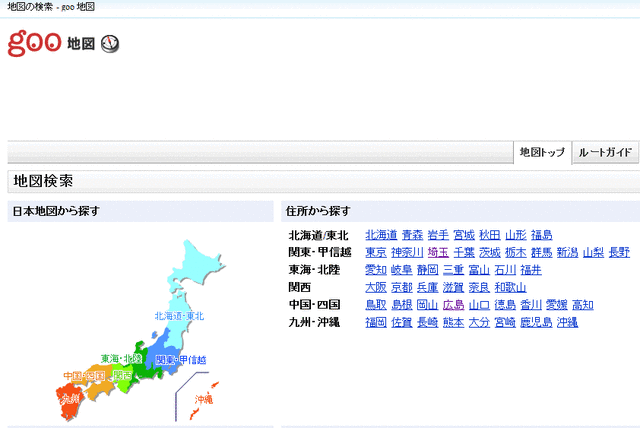The image size is (640, 428).
Task: Open the 岡山 link
Action: click(428, 305)
